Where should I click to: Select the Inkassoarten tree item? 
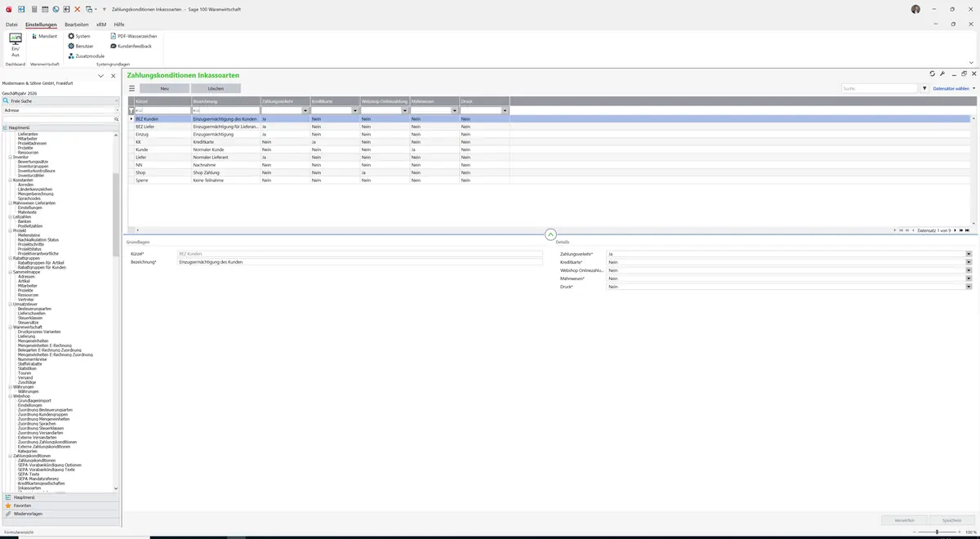tap(29, 488)
